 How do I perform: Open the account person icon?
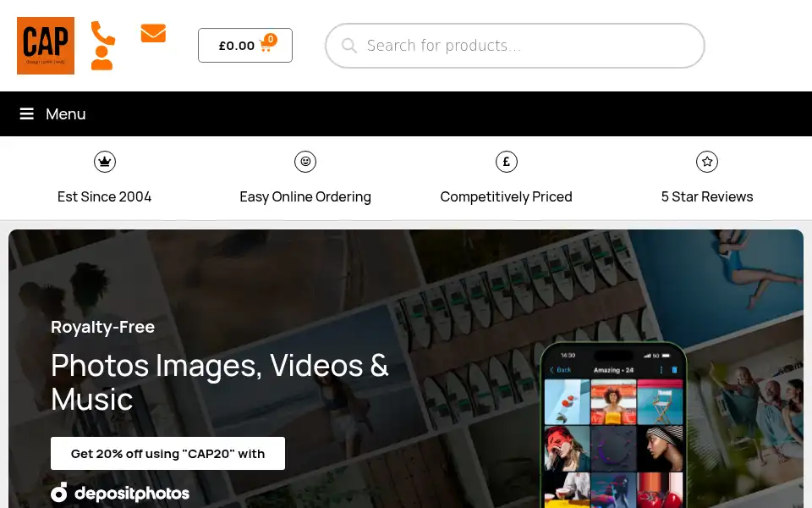click(102, 58)
